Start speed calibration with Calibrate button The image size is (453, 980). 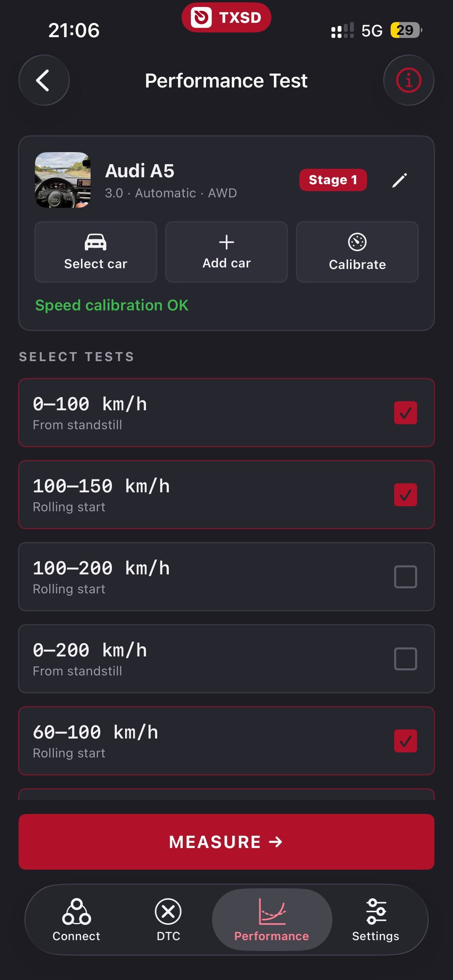click(x=357, y=252)
